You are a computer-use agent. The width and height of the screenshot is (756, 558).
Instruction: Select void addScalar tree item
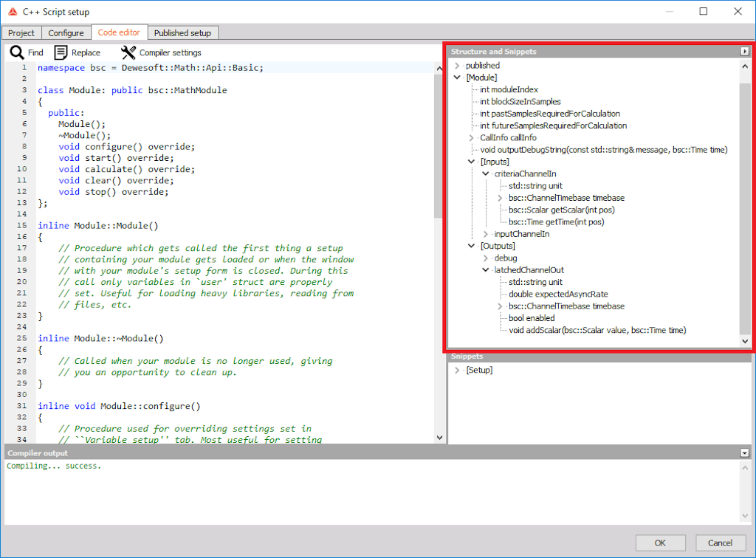pyautogui.click(x=597, y=330)
